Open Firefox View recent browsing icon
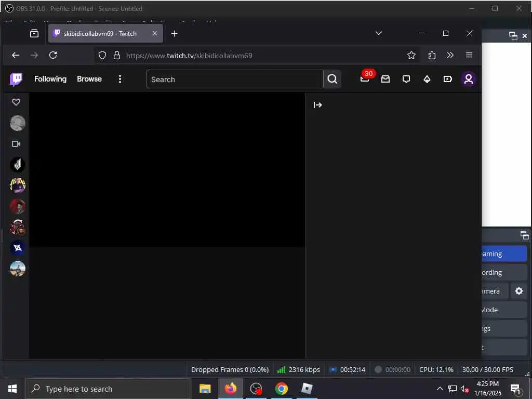Screen dimensions: 532x399 [34, 33]
